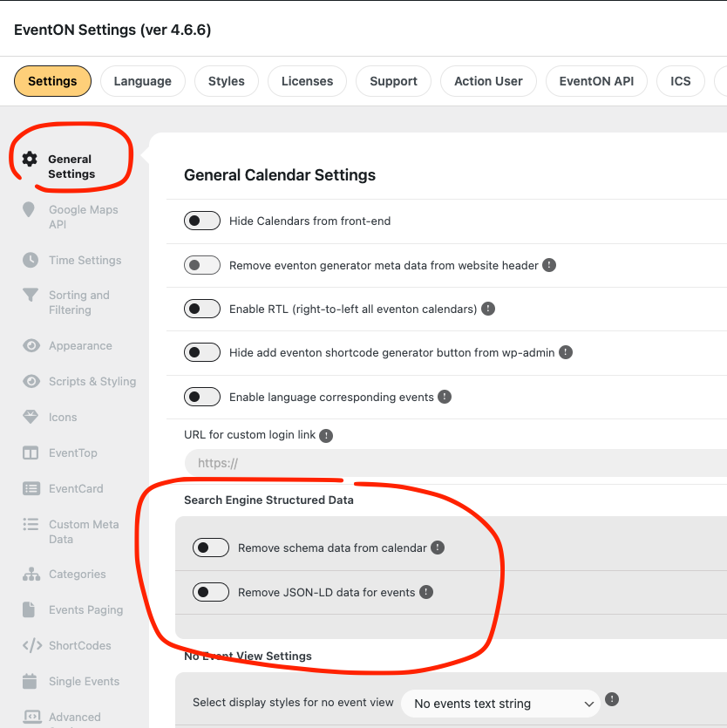The width and height of the screenshot is (727, 728).
Task: Open the EventON API tab
Action: [596, 81]
